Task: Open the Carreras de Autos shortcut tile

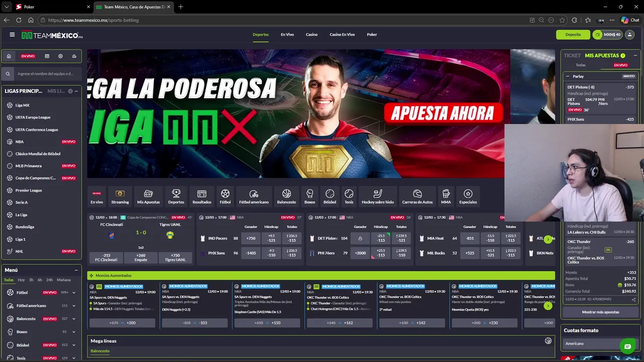Action: [x=417, y=197]
